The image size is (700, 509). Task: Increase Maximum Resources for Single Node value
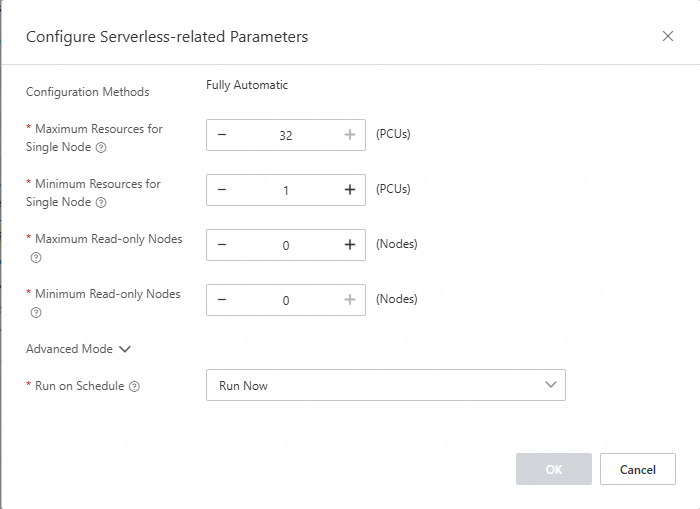tap(350, 135)
